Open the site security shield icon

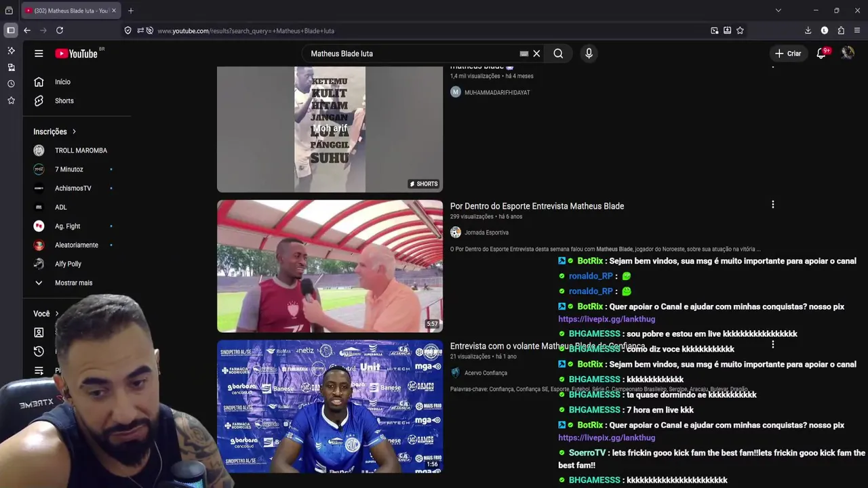pos(127,30)
